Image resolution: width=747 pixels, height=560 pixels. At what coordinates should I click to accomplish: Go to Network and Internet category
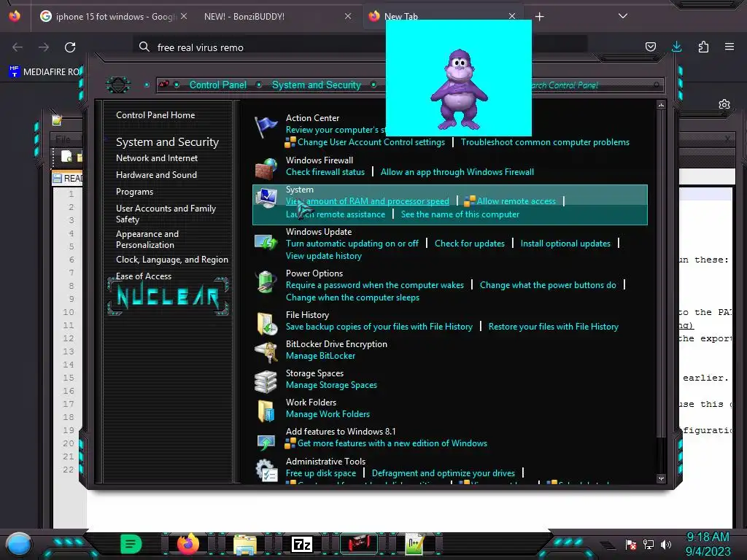(x=157, y=157)
